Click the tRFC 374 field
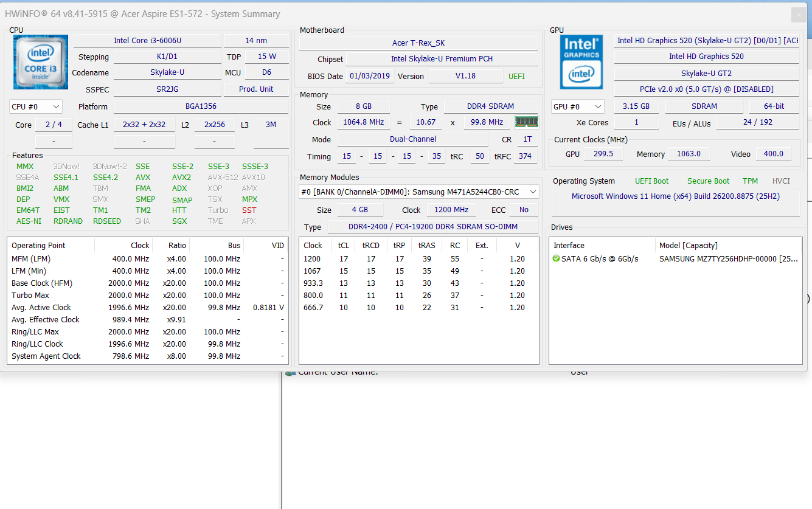This screenshot has height=509, width=812. pyautogui.click(x=526, y=156)
